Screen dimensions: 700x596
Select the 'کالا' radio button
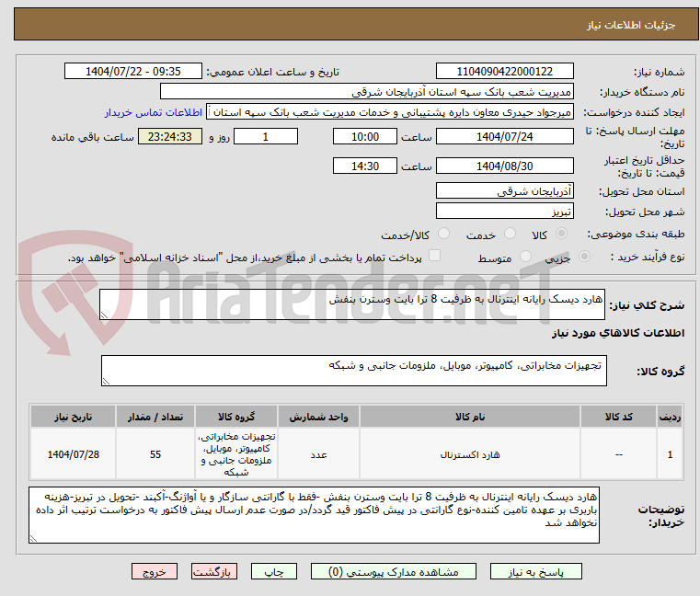click(x=562, y=234)
